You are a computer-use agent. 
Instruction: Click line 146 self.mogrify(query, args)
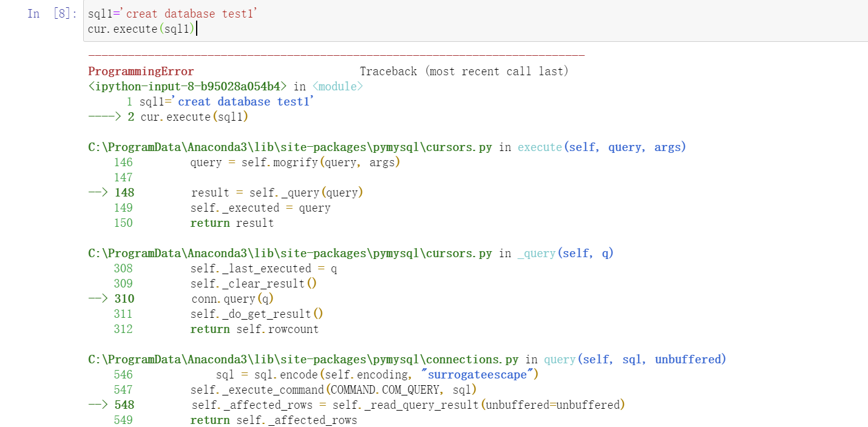point(296,163)
